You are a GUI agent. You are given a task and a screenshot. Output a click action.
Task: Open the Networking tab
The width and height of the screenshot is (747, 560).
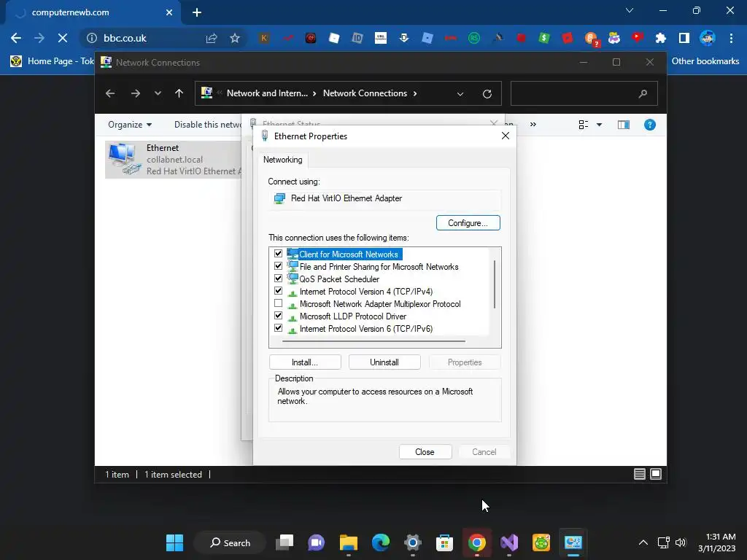[282, 160]
